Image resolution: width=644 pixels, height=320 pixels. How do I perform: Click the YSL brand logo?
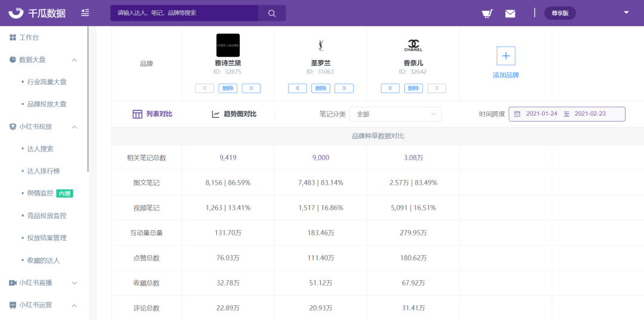320,45
